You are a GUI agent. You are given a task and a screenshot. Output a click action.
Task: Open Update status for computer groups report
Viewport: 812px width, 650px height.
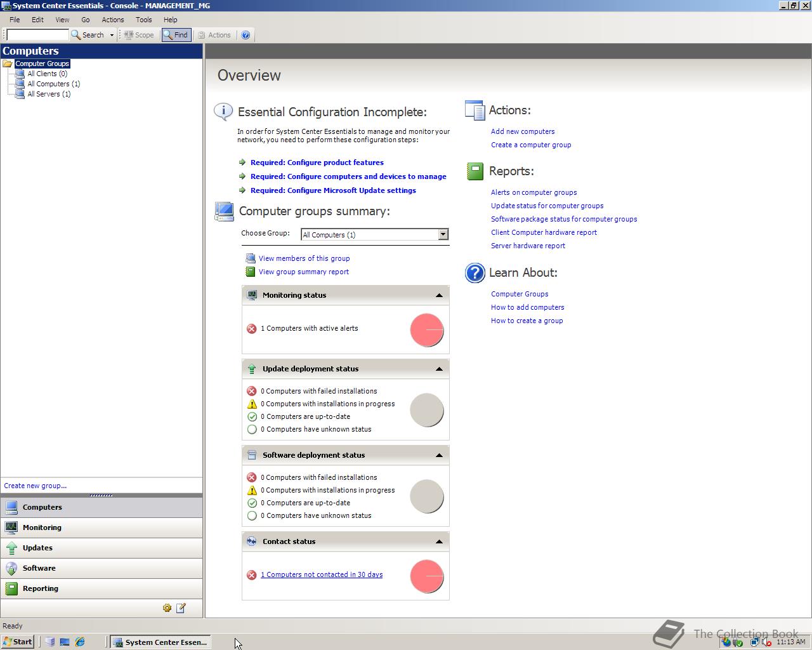(x=547, y=206)
